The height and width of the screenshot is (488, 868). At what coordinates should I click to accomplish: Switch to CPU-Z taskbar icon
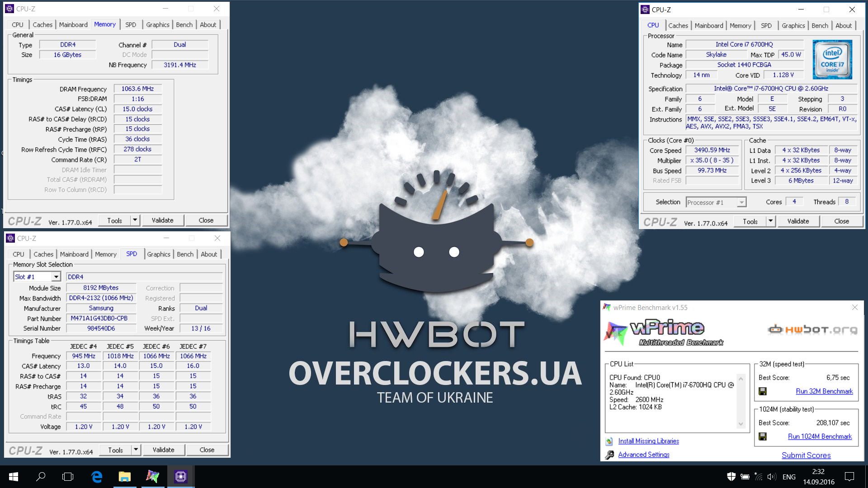coord(181,476)
